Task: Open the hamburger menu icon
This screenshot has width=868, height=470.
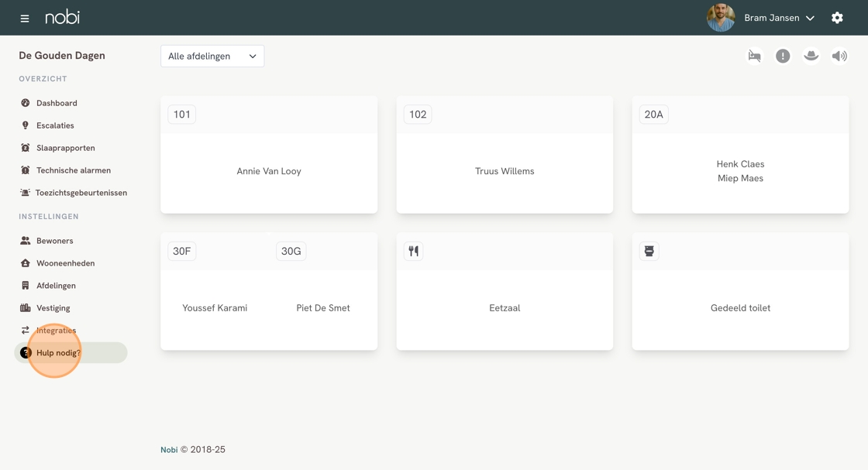Action: pos(25,18)
